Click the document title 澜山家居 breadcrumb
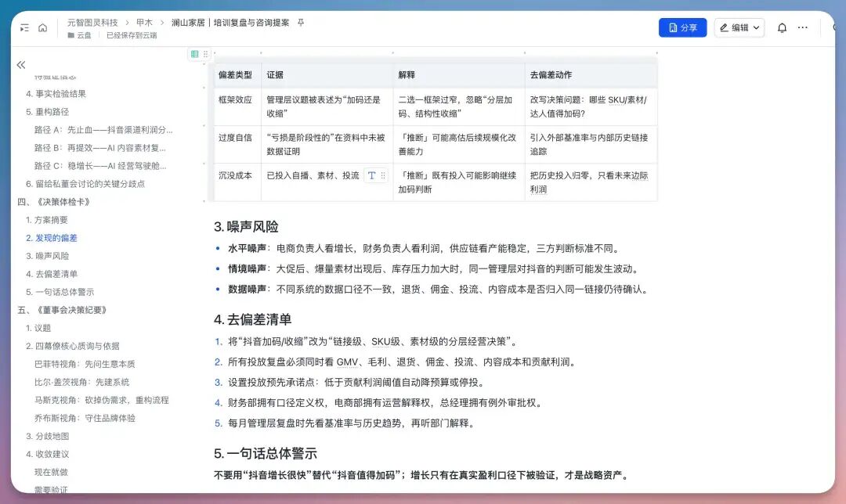The height and width of the screenshot is (504, 846). [x=230, y=23]
